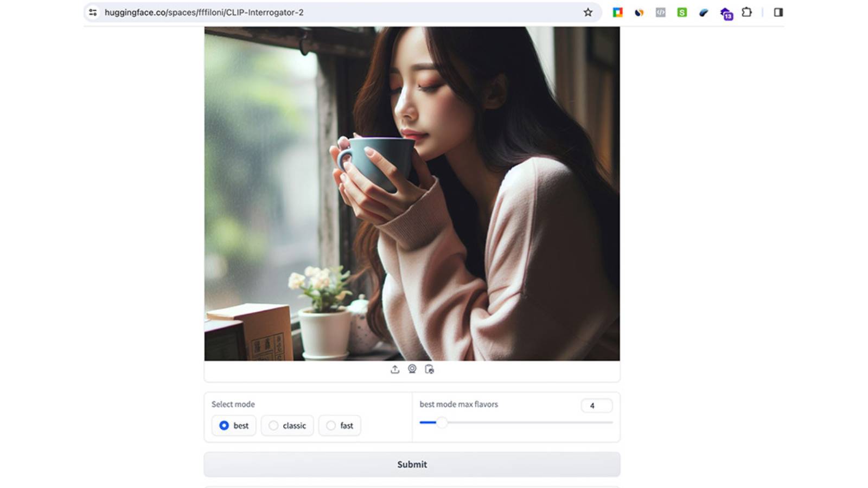Open the browser side panel icon

pos(777,11)
